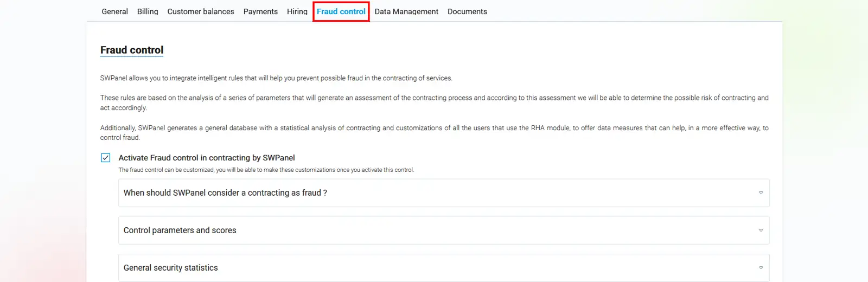Expand 'When should SWPanel consider a contracting as fraud'
This screenshot has width=868, height=282.
click(225, 193)
